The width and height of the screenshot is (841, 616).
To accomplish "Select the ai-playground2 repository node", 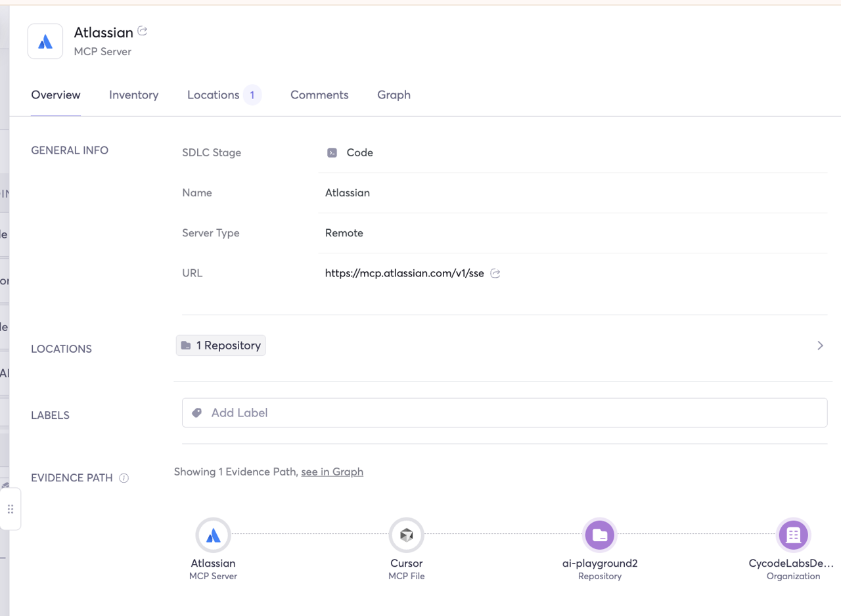I will (599, 535).
